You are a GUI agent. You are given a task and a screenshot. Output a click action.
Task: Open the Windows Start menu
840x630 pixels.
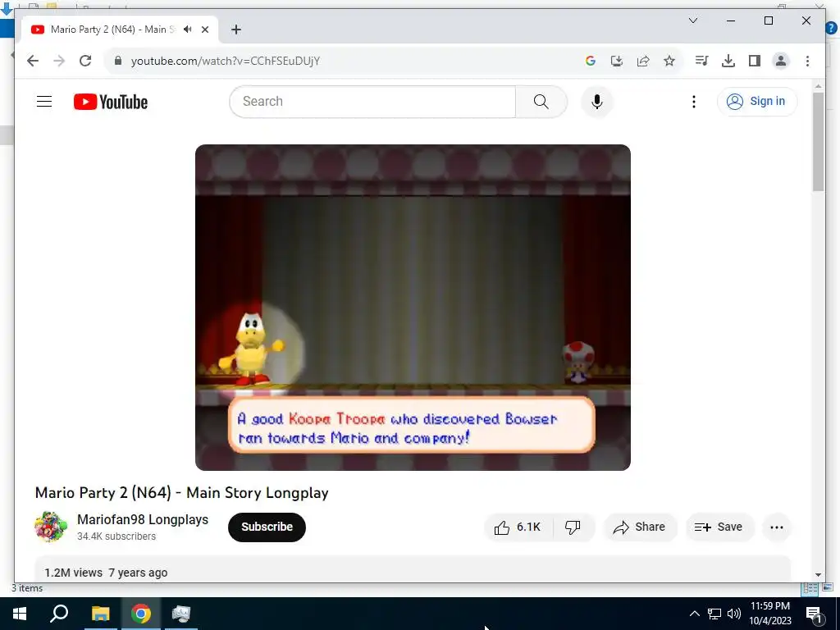(20, 614)
